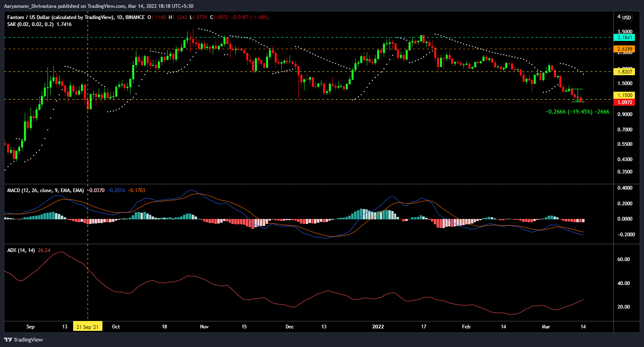Click the SAR (0.02, 0.02, 0.2) indicator label
Image resolution: width=644 pixels, height=347 pixels.
[x=29, y=25]
